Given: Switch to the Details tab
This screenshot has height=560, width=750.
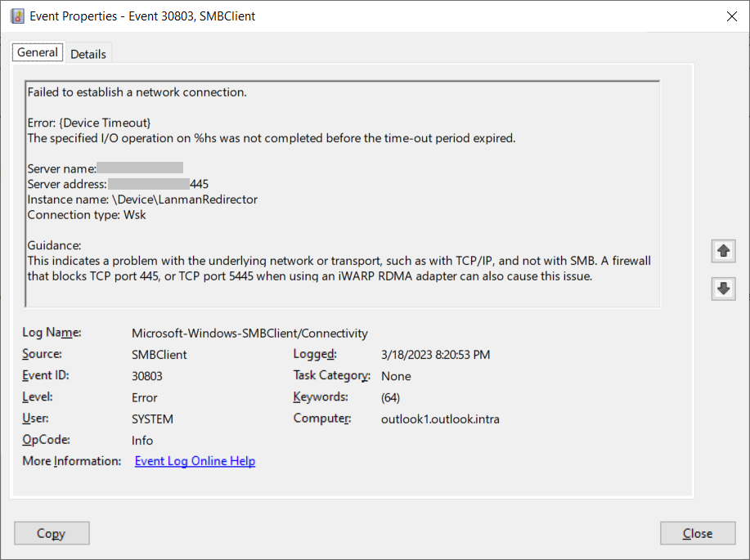Looking at the screenshot, I should click(88, 54).
